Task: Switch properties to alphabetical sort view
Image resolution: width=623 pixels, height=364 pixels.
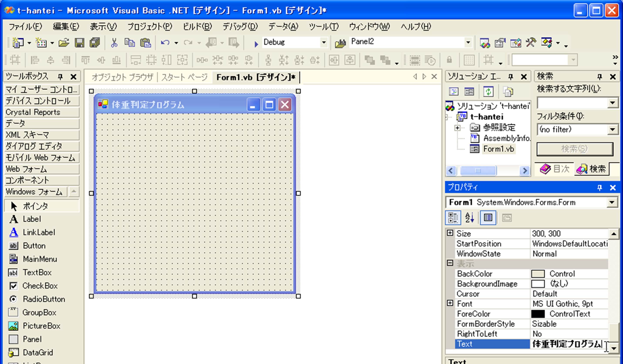Action: [x=469, y=218]
